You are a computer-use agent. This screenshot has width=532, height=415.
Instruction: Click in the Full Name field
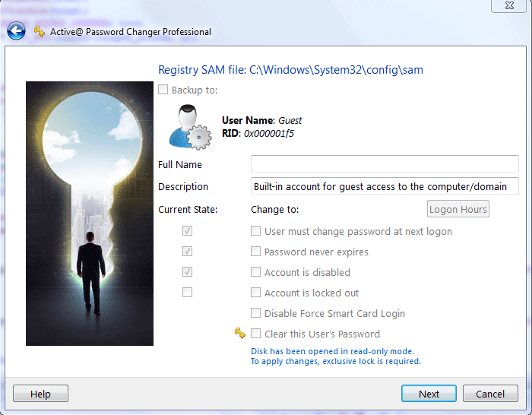tap(385, 164)
